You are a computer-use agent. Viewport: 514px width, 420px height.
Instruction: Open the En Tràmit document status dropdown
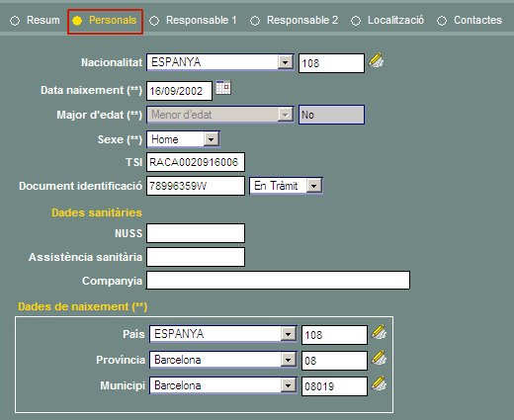[x=314, y=186]
